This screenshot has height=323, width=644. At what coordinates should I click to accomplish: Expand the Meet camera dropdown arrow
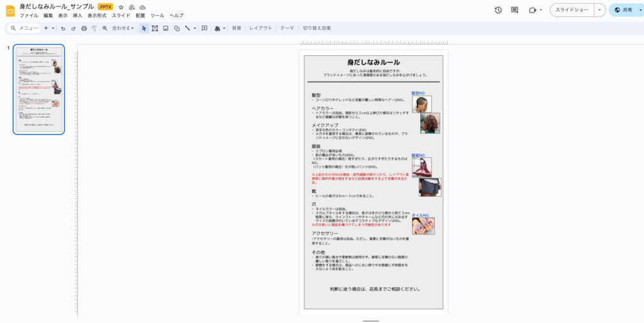pos(541,10)
